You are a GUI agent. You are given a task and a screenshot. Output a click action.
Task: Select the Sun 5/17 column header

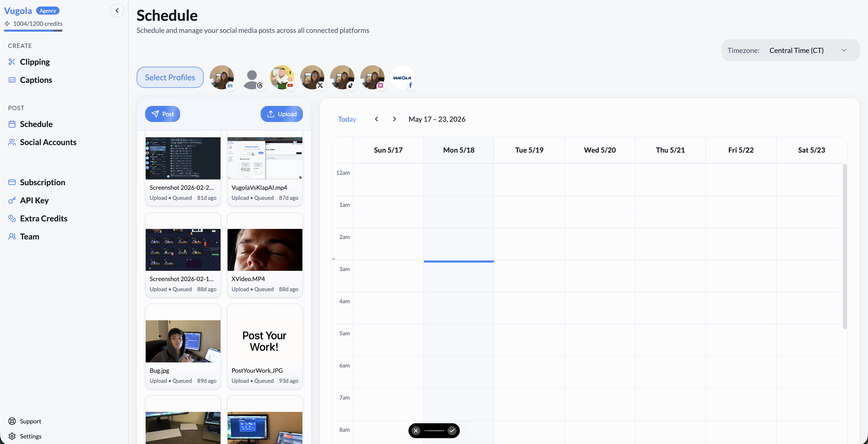coord(388,150)
